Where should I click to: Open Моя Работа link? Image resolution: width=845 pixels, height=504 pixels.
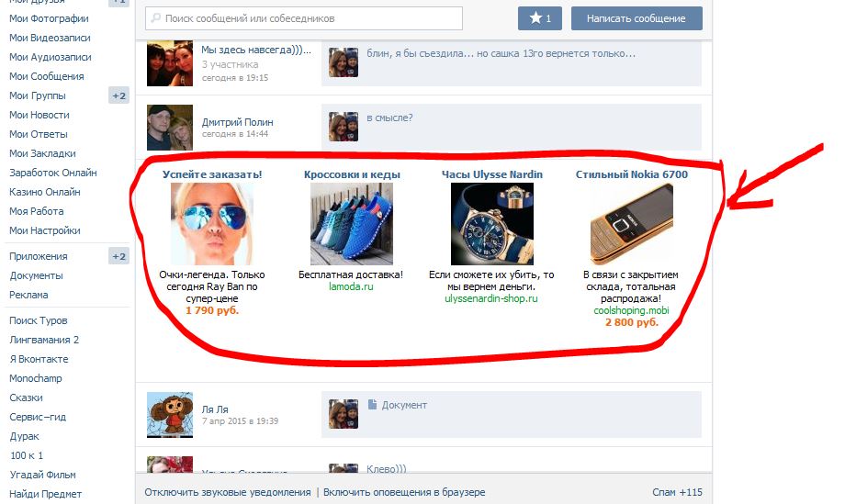[36, 212]
